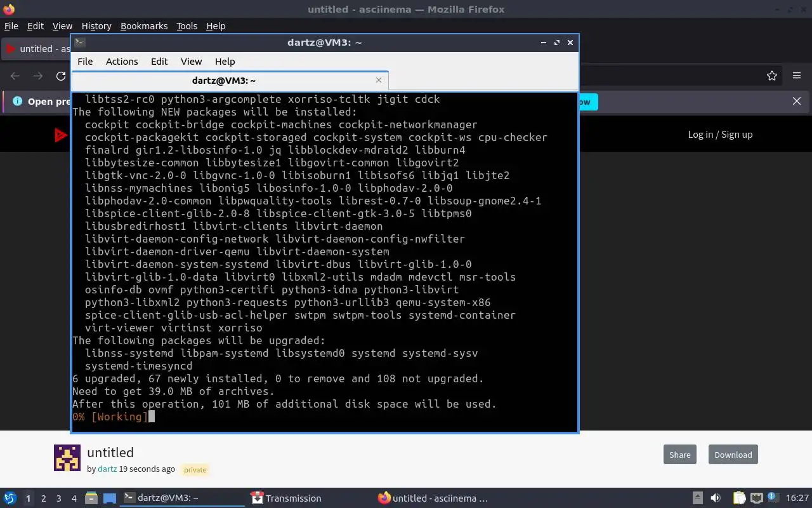812x508 pixels.
Task: Open Firefox Bookmarks menu
Action: click(x=144, y=26)
